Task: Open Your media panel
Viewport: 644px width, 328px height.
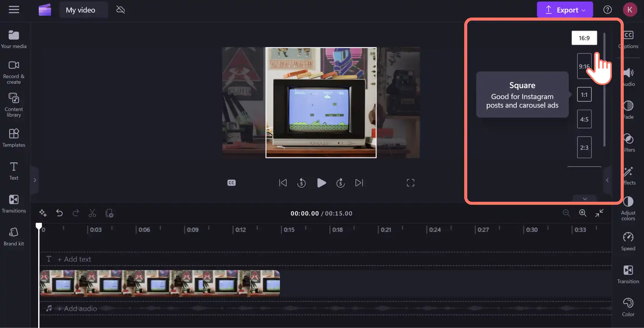Action: coord(14,39)
